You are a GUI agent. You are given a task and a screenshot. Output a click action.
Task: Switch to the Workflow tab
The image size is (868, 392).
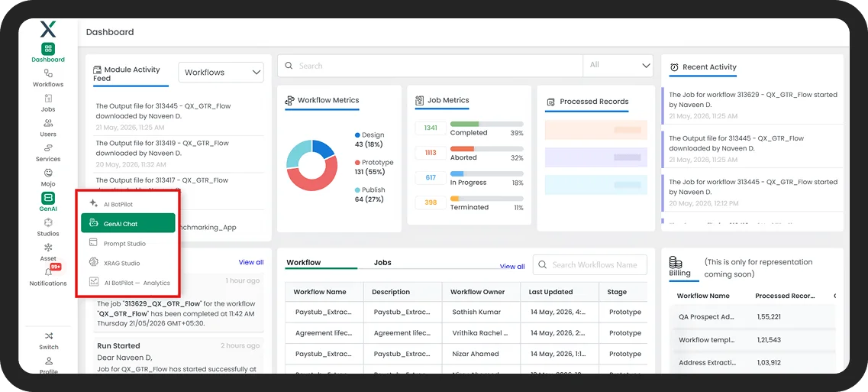point(303,262)
